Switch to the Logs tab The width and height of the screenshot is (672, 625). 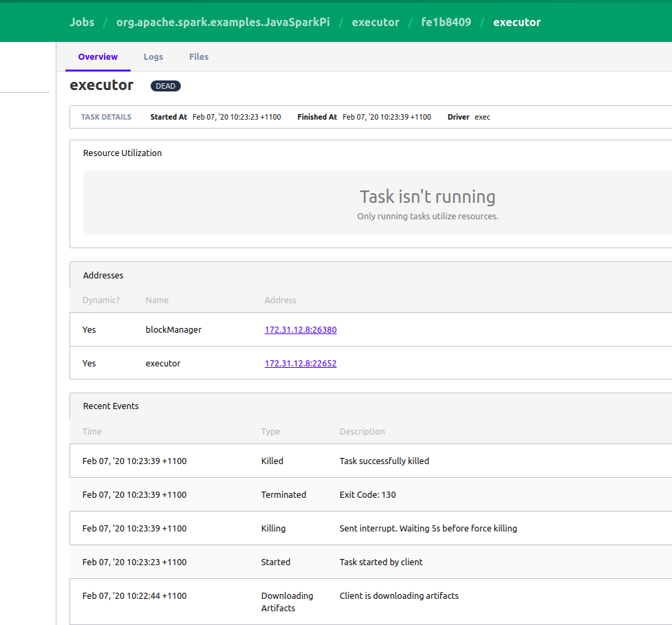(153, 56)
